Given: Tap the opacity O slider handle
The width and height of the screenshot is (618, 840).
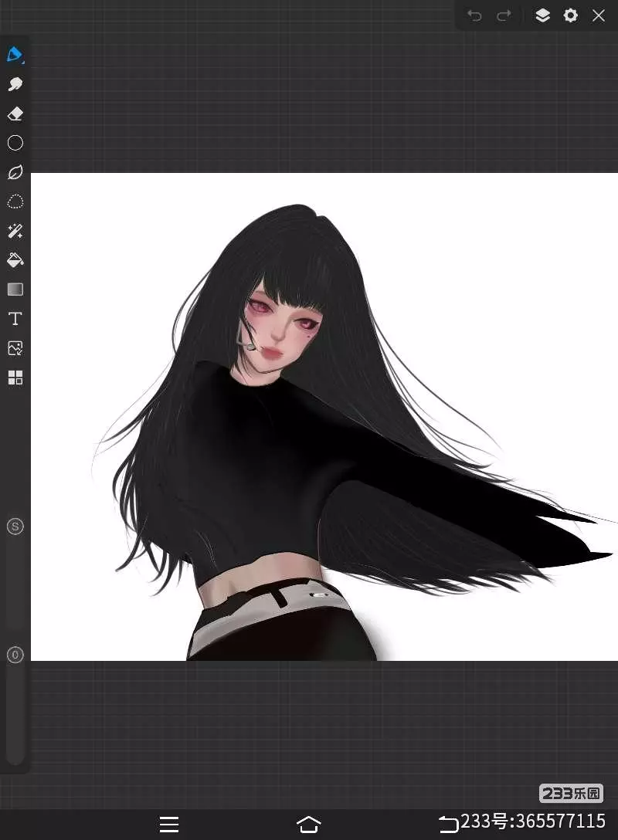Looking at the screenshot, I should point(15,655).
